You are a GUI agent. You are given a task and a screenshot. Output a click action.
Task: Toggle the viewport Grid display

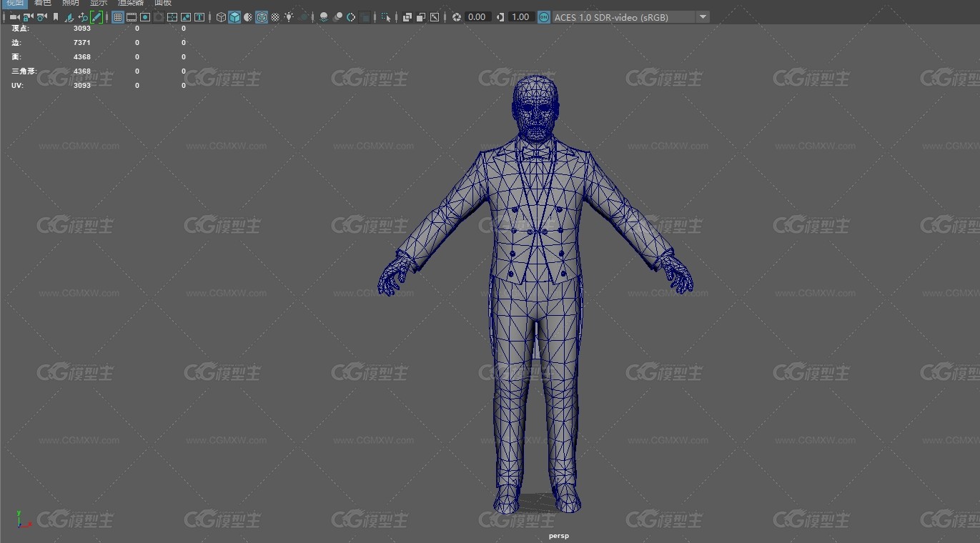point(118,17)
